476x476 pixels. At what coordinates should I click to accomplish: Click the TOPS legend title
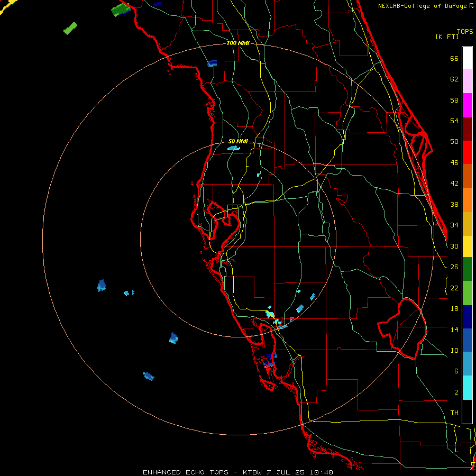pos(465,31)
